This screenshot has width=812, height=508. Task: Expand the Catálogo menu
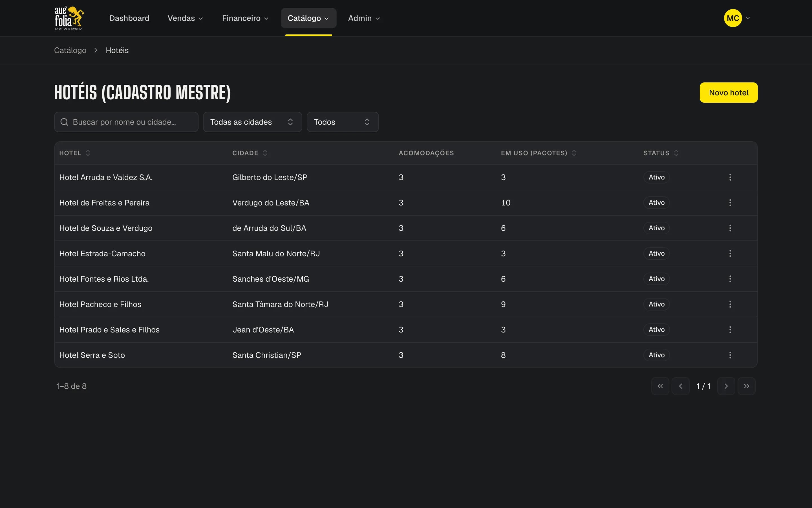tap(308, 18)
